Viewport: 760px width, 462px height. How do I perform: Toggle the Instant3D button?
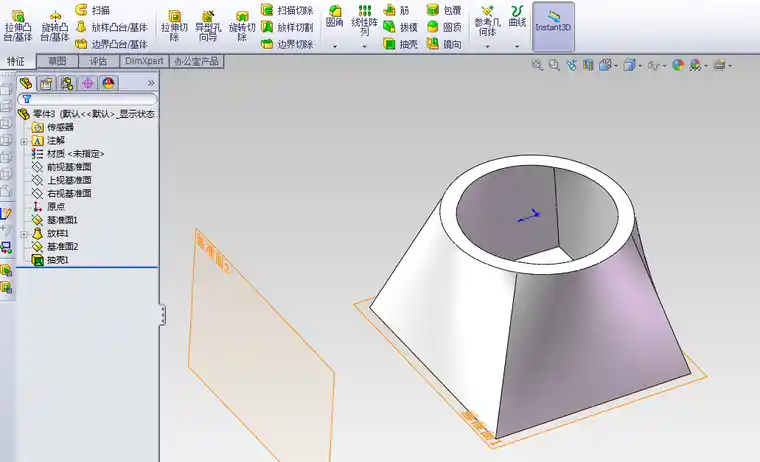553,26
